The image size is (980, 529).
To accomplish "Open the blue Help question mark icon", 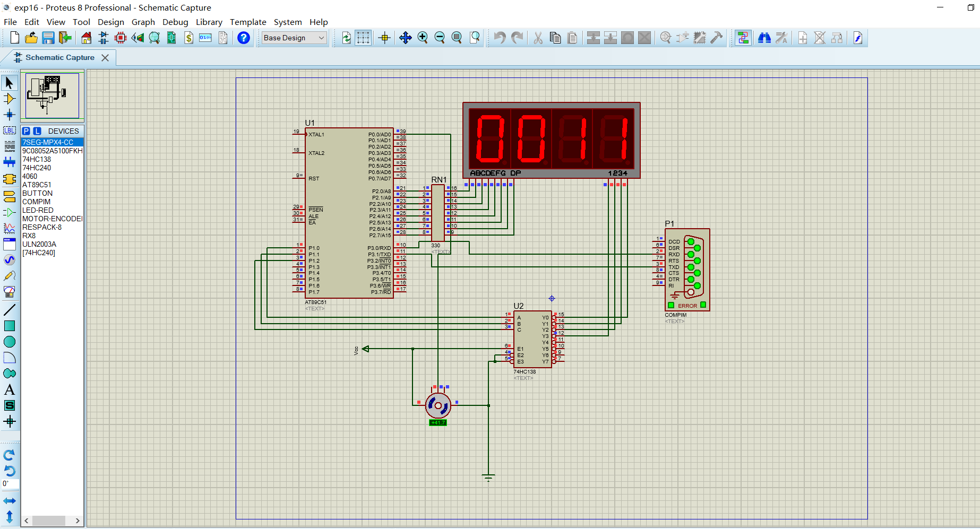I will pos(244,38).
